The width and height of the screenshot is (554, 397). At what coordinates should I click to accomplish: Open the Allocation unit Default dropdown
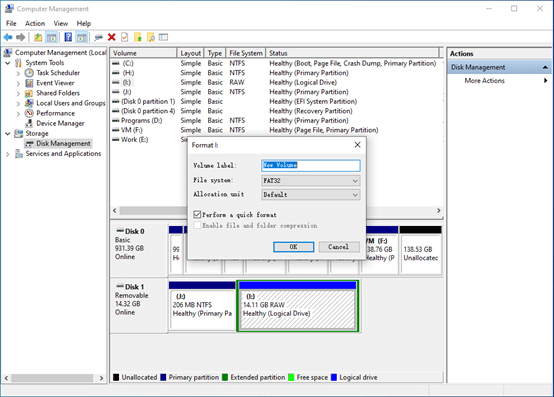[311, 195]
